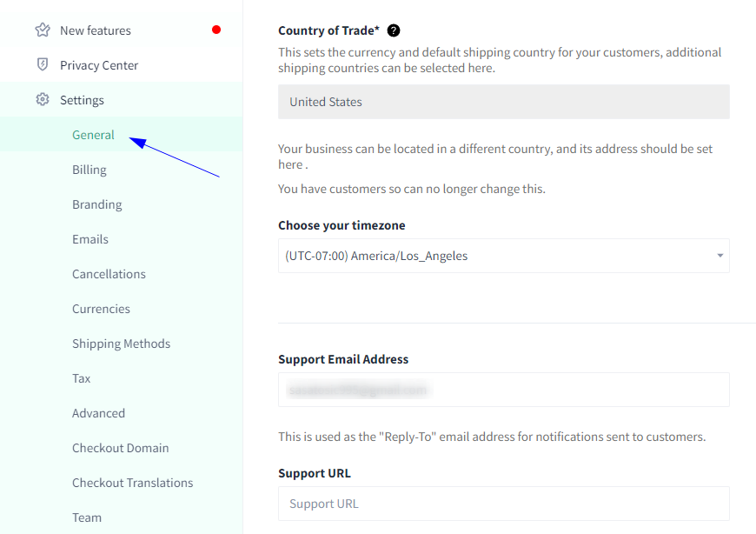Select the America/Los_Angeles timezone combo box
Image resolution: width=756 pixels, height=534 pixels.
(x=503, y=256)
